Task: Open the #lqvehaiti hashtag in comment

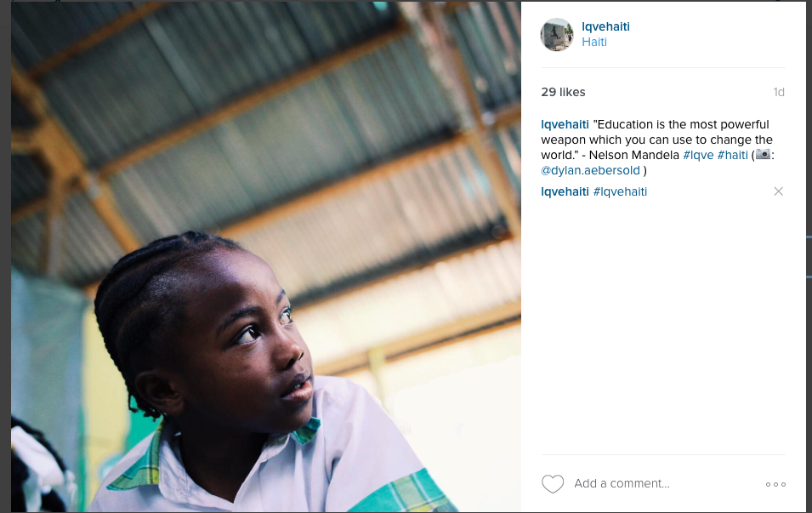Action: (620, 191)
